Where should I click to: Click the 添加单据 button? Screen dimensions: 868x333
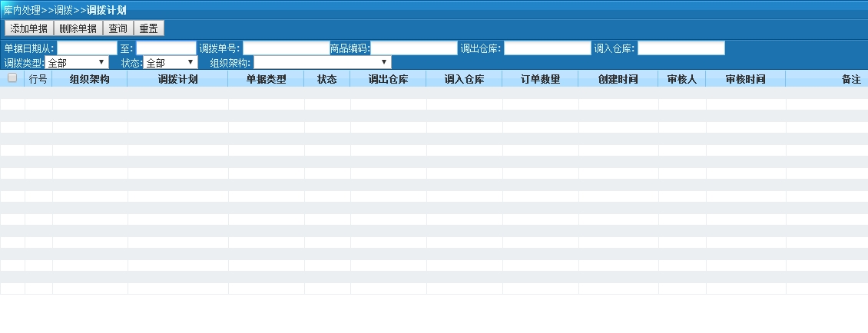(x=28, y=28)
